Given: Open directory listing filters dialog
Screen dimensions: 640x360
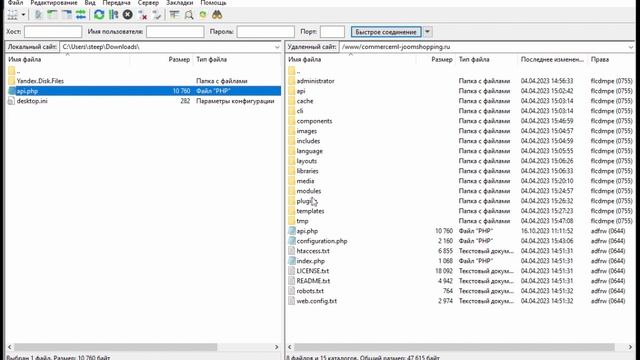Looking at the screenshot, I should pyautogui.click(x=174, y=15).
